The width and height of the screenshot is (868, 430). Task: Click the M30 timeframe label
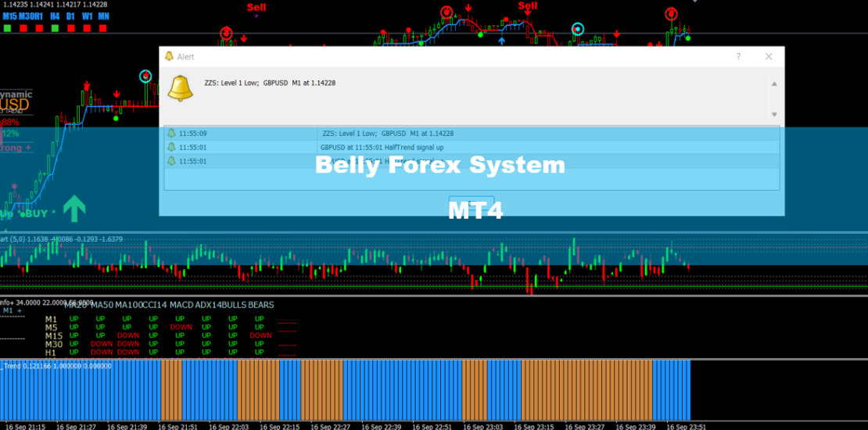coord(27,16)
